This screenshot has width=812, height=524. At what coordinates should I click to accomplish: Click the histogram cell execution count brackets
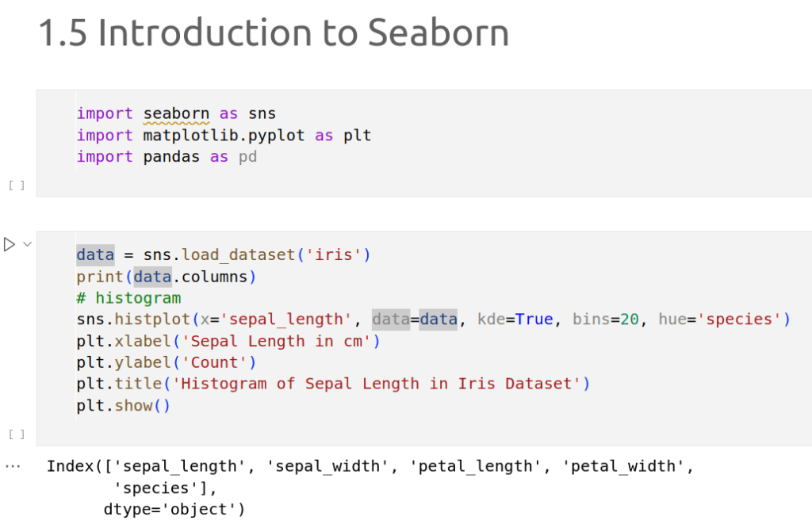point(17,434)
